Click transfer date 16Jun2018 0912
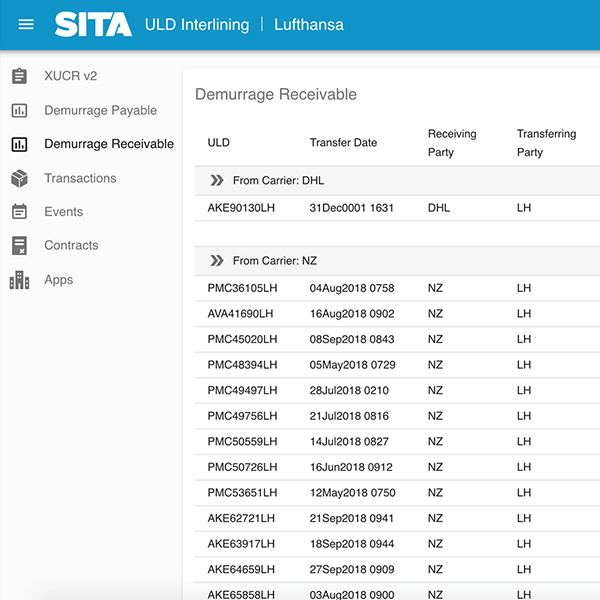The width and height of the screenshot is (600, 600). click(x=351, y=467)
